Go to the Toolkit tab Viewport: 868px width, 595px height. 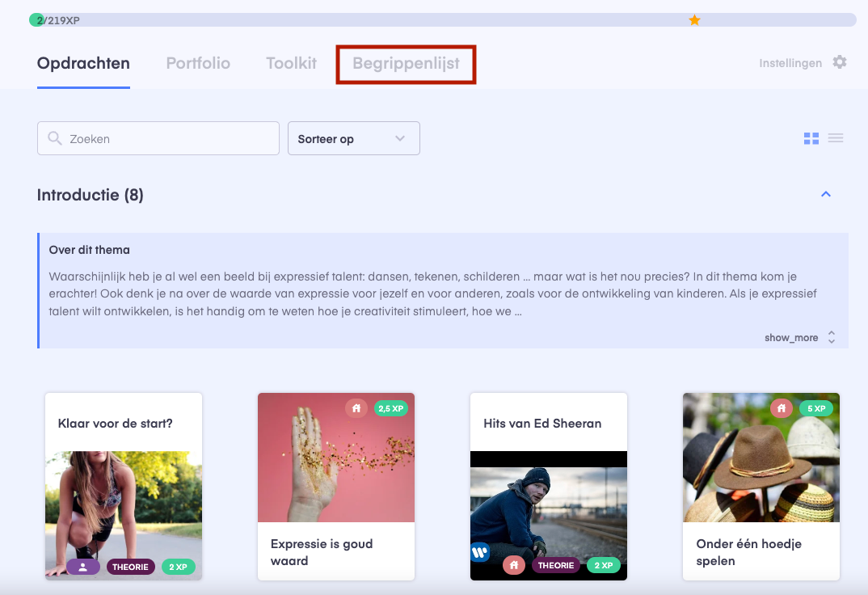(x=291, y=63)
